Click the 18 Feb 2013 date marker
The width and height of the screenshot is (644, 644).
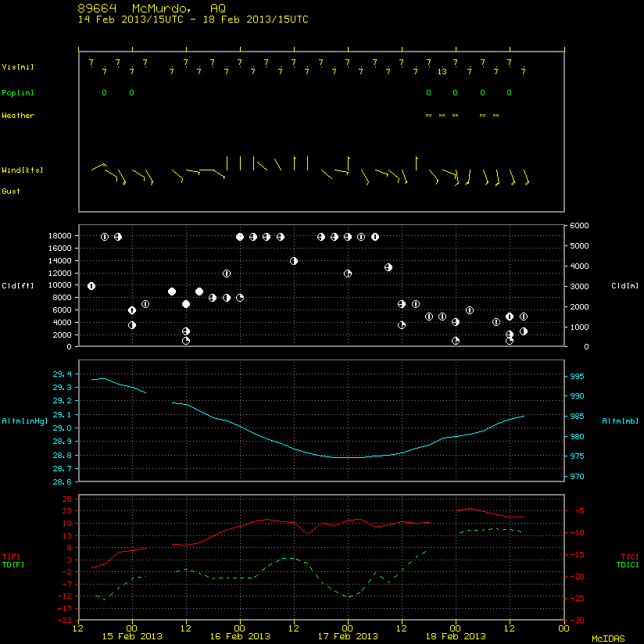456,636
